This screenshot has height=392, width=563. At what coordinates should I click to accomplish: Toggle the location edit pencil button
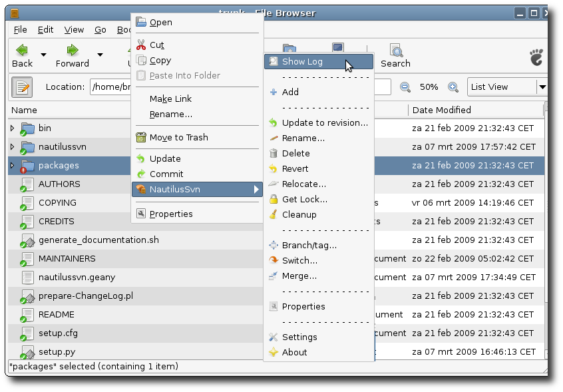coord(22,87)
